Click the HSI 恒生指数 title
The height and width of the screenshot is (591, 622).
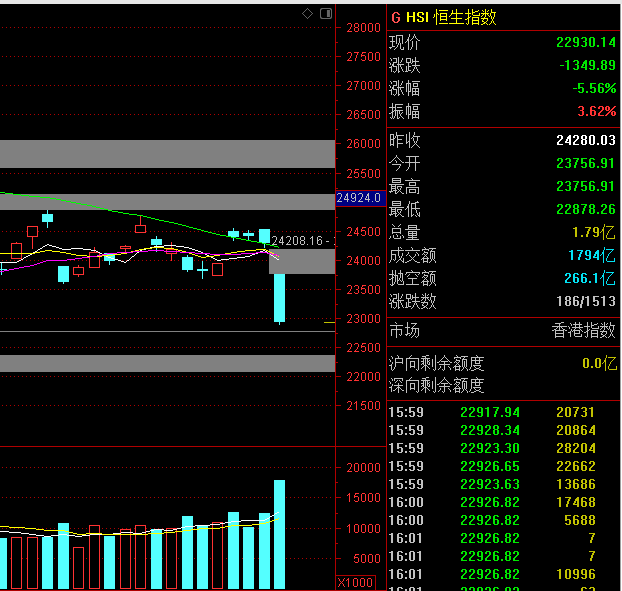[x=451, y=18]
